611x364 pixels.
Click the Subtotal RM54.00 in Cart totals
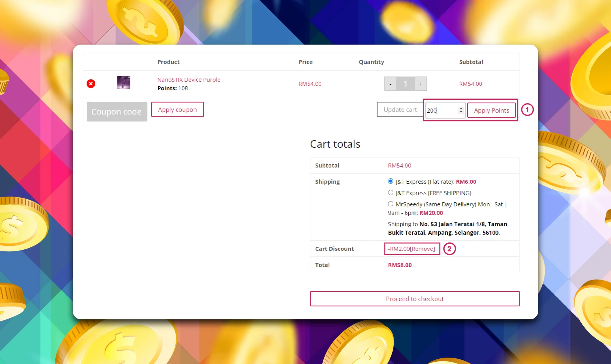(400, 165)
